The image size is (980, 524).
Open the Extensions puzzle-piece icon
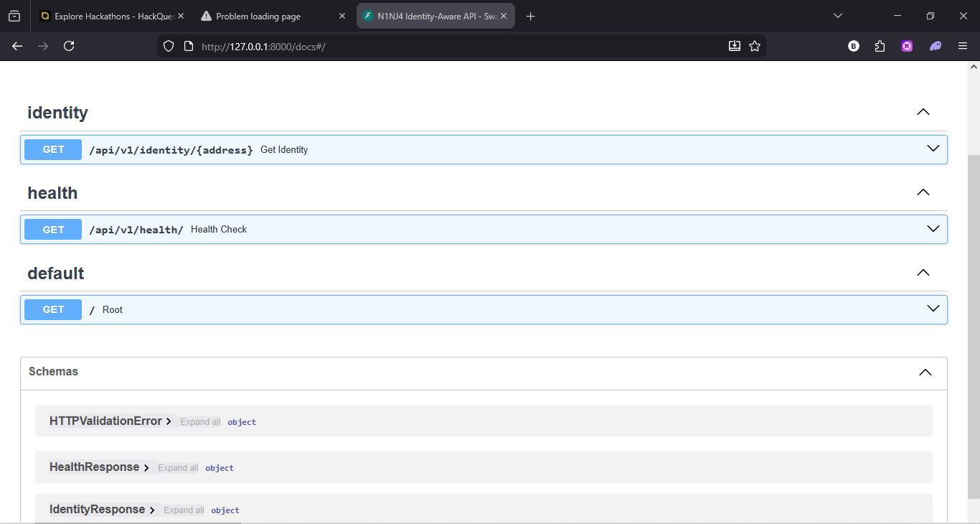point(880,46)
